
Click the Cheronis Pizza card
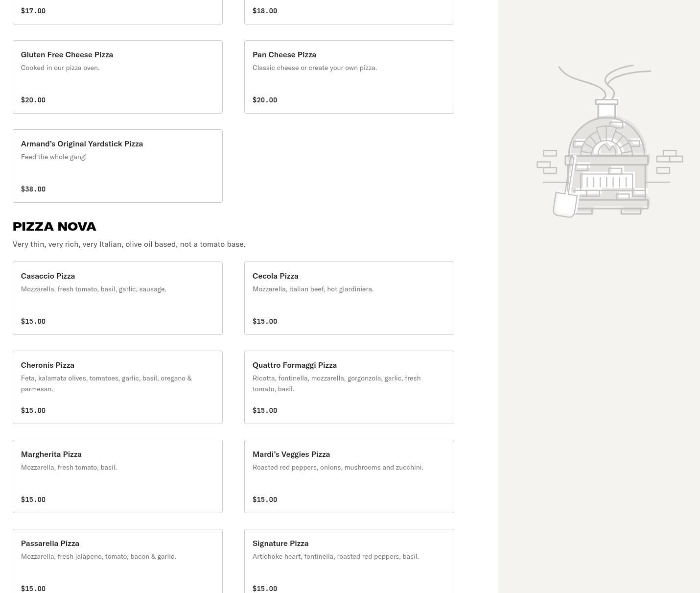click(x=117, y=387)
